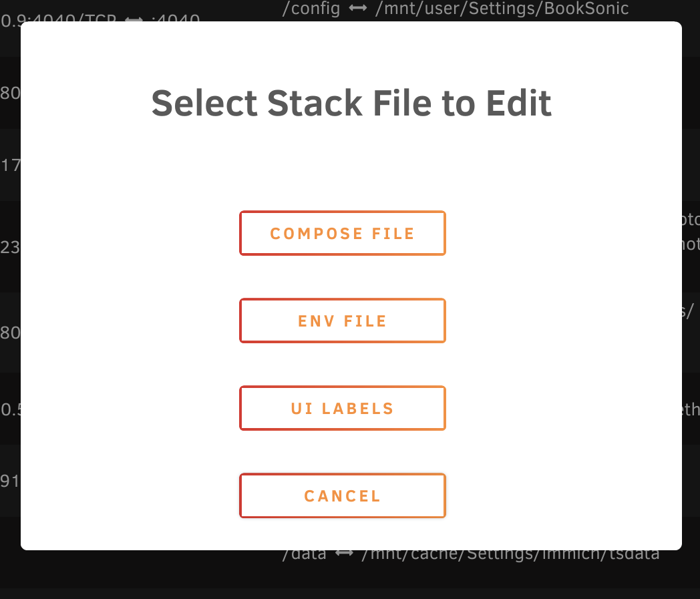Click the mapping arrow beside /config
700x599 pixels.
[x=358, y=9]
